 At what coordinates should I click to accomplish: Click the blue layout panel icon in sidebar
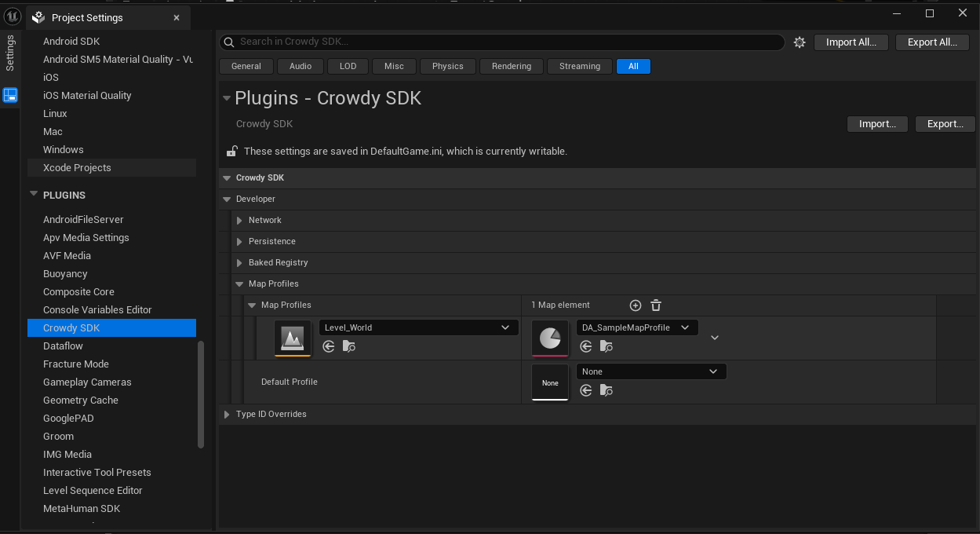click(x=10, y=96)
